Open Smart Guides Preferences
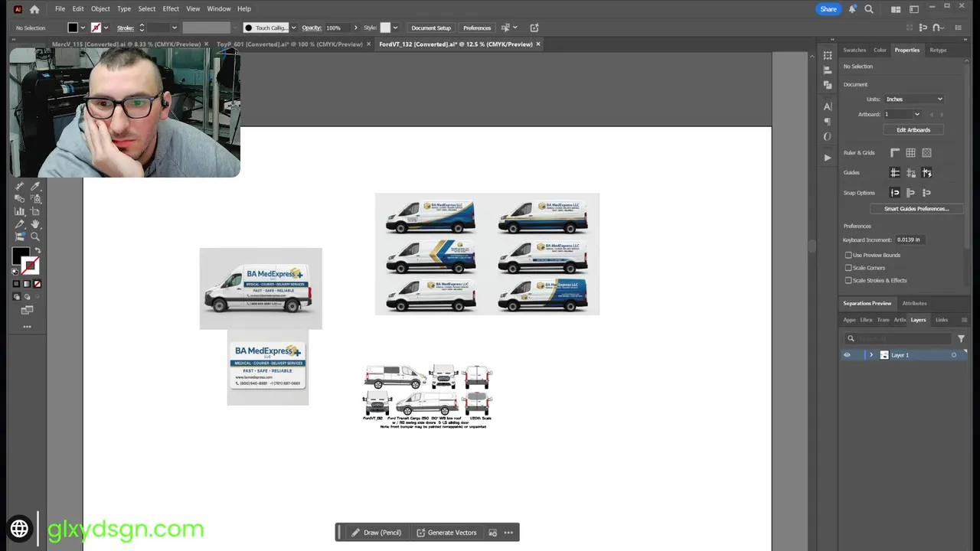The image size is (980, 551). (x=916, y=209)
